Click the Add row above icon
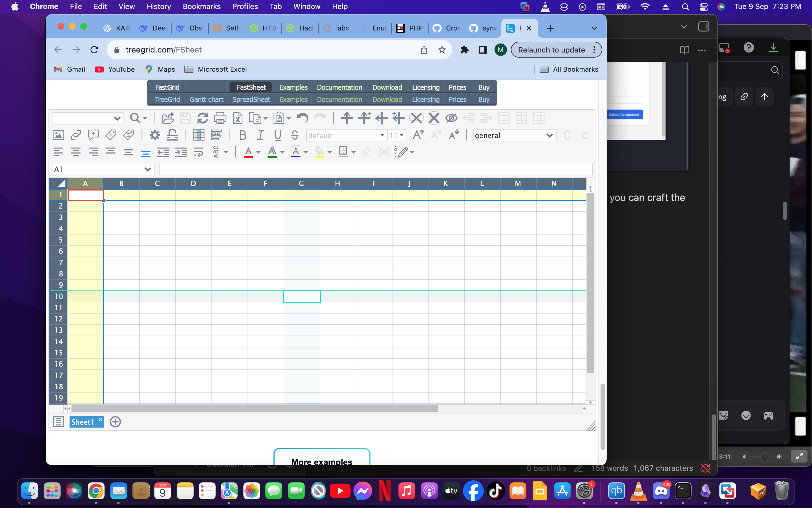The height and width of the screenshot is (508, 812). point(346,118)
